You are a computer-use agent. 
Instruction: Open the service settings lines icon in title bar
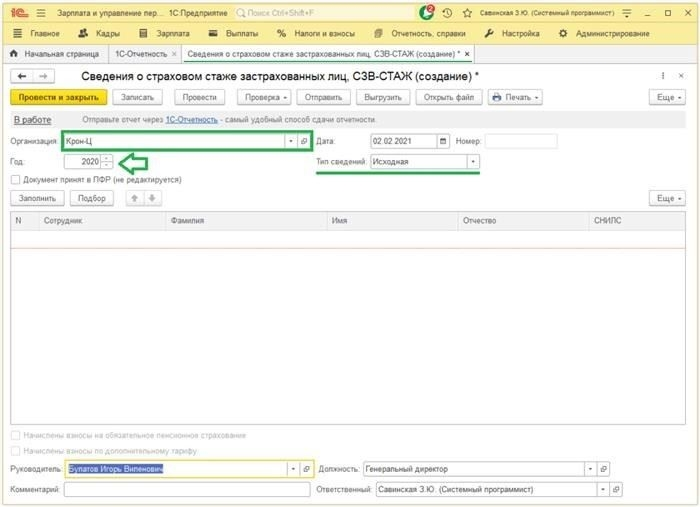click(x=627, y=13)
